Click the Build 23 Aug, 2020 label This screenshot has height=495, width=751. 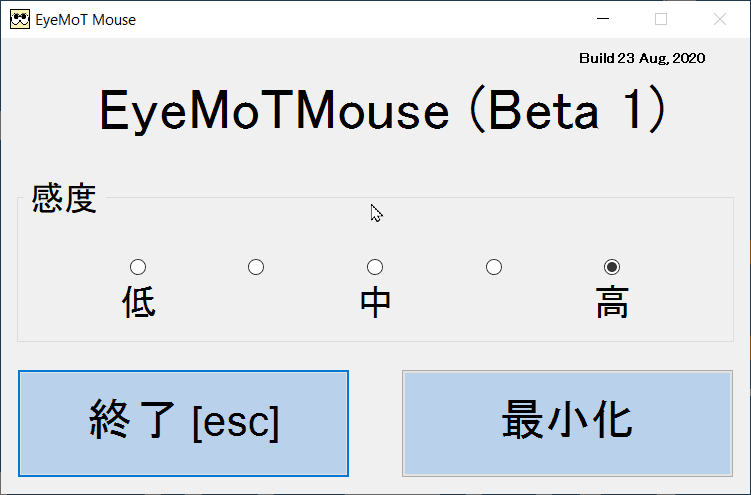(x=642, y=58)
